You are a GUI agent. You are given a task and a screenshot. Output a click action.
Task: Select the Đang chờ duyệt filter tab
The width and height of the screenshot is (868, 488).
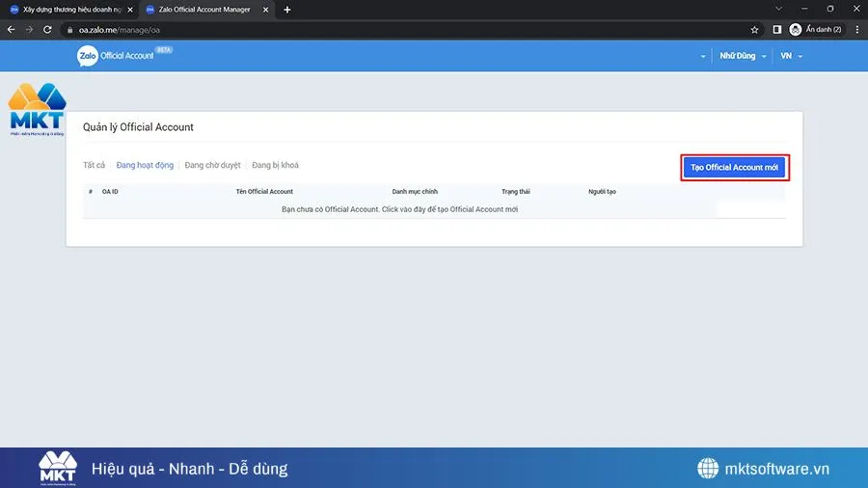212,165
